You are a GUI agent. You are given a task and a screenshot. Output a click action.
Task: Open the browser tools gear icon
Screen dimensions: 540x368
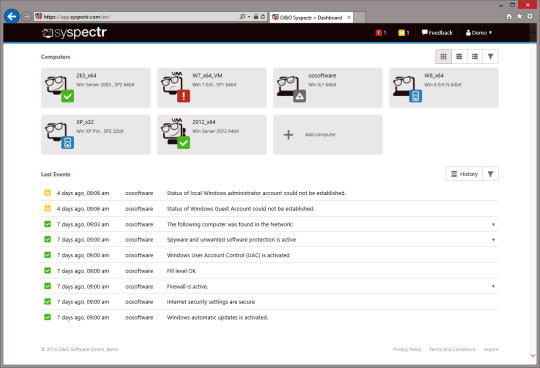pos(530,16)
